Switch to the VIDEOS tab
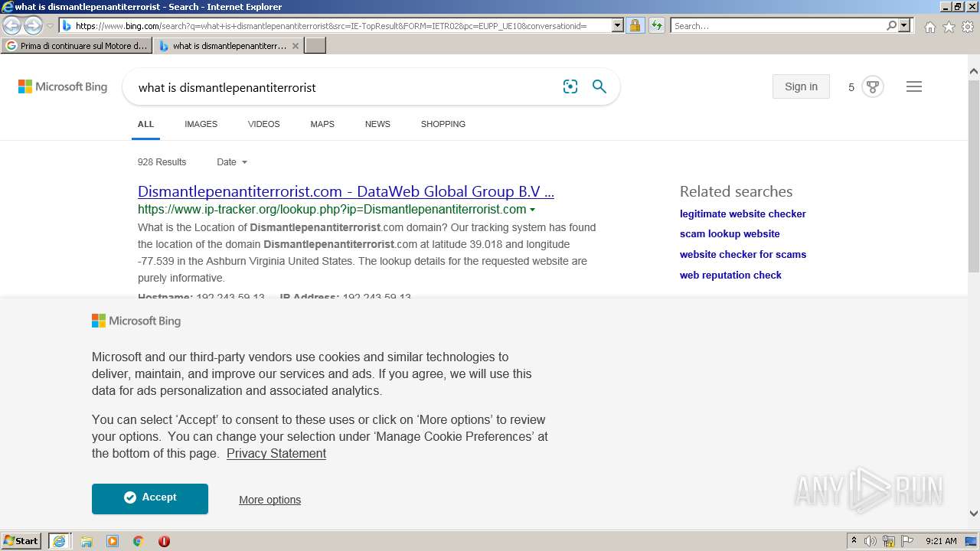Screen dimensions: 980x551 (x=264, y=124)
